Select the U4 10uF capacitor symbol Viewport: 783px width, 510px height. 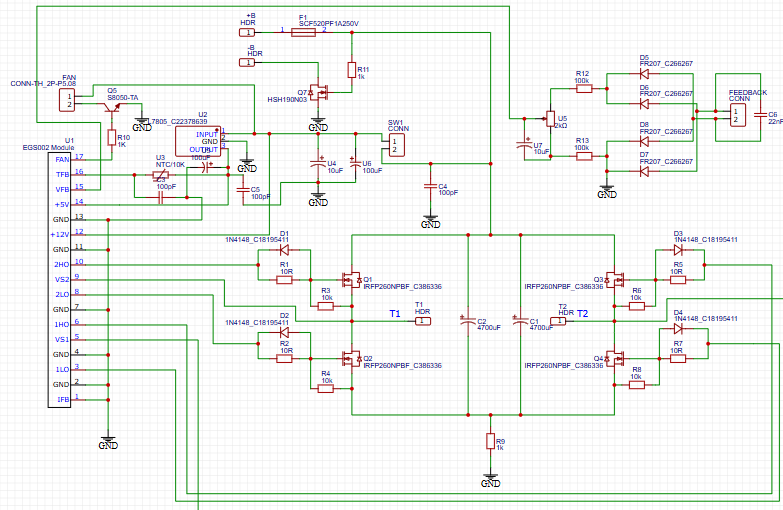click(318, 163)
